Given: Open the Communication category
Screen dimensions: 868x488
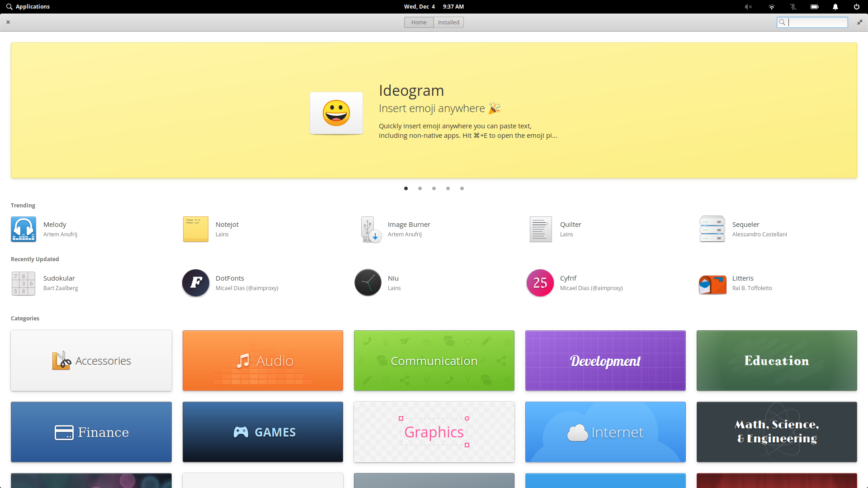Looking at the screenshot, I should (x=434, y=361).
